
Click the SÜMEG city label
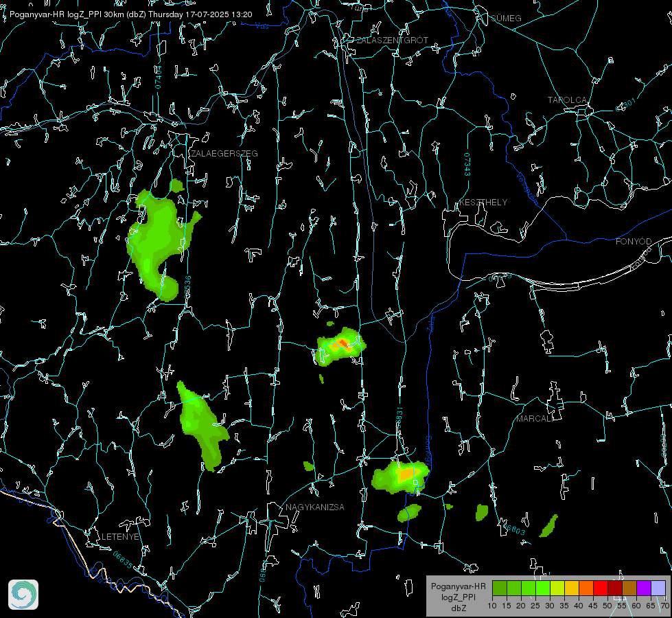[x=506, y=19]
